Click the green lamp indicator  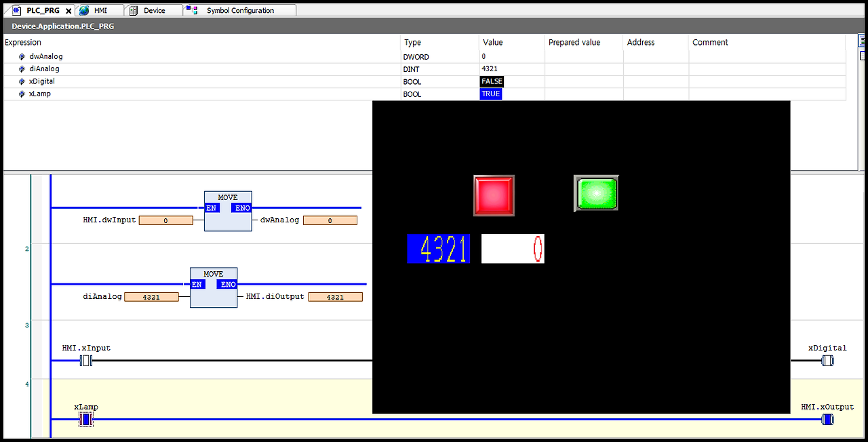tap(595, 193)
